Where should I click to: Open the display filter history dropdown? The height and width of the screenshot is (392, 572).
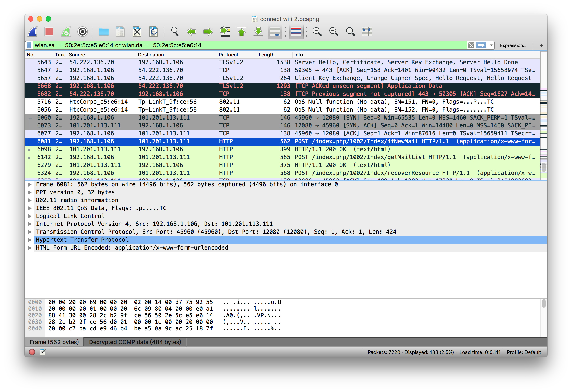(x=491, y=45)
